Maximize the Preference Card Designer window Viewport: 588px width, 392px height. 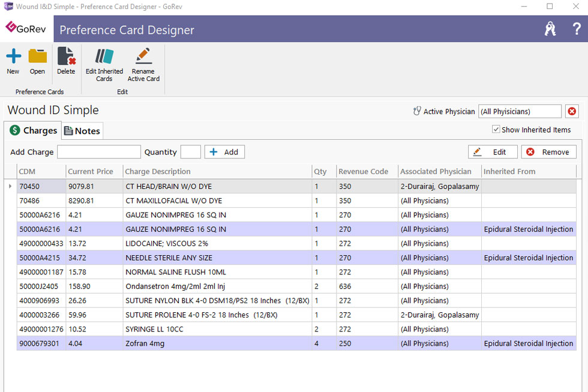point(550,7)
